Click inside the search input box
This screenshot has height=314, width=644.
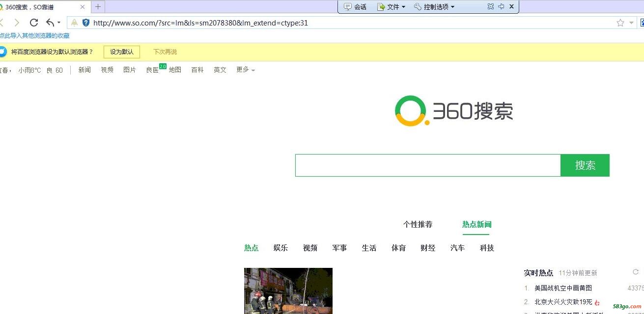[428, 165]
